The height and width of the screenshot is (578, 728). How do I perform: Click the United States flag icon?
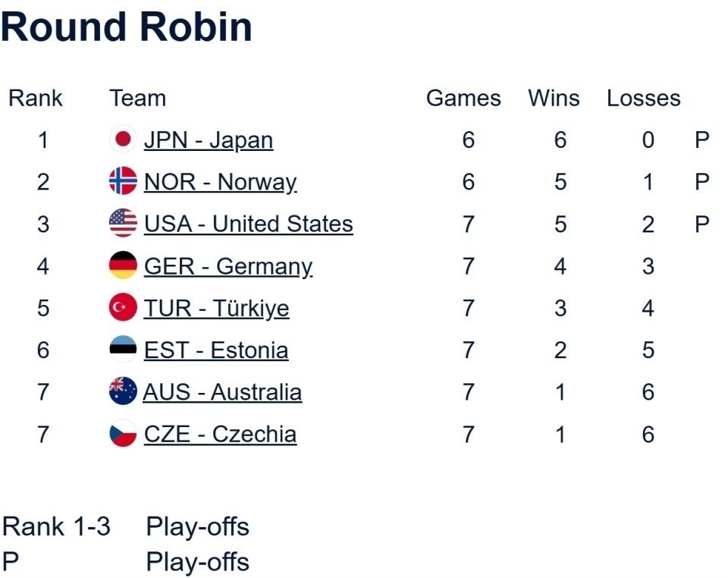[123, 224]
